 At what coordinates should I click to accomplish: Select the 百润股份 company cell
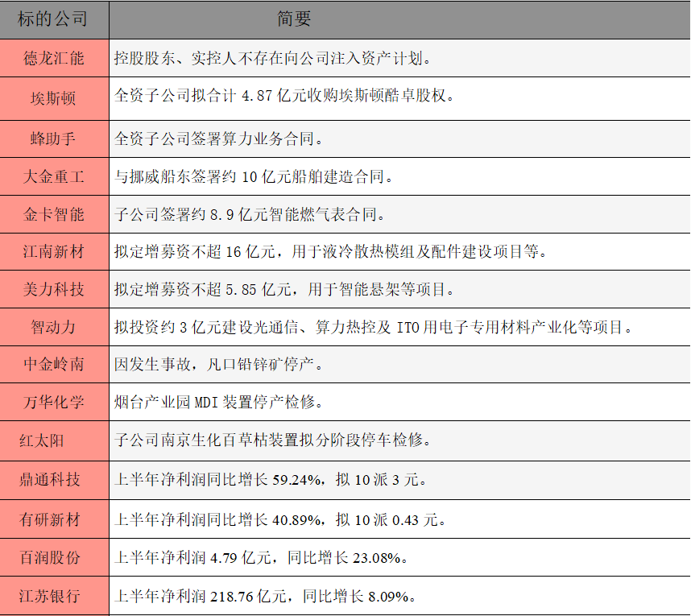54,557
